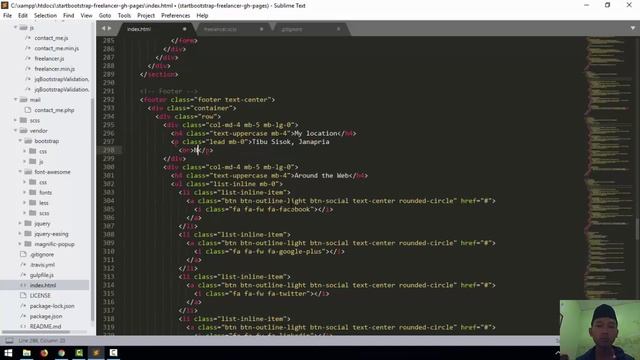Collapse the js folder at sidebar top

tap(16, 27)
